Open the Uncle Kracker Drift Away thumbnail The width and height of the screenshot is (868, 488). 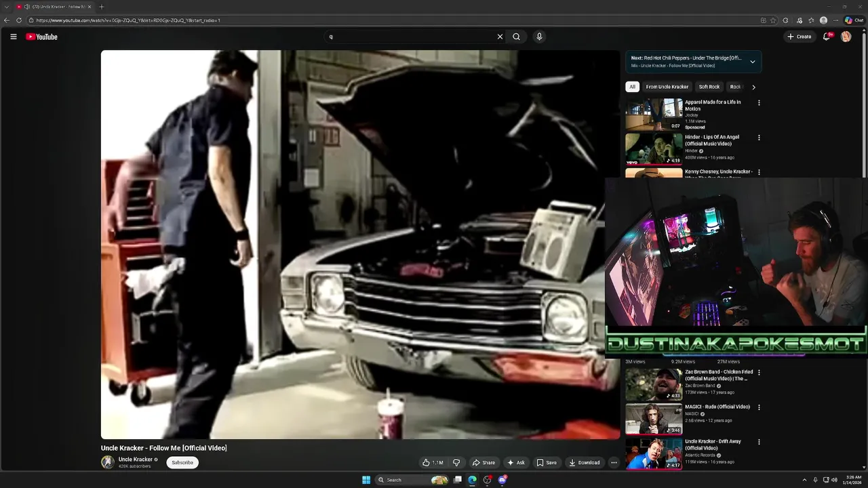(x=654, y=453)
